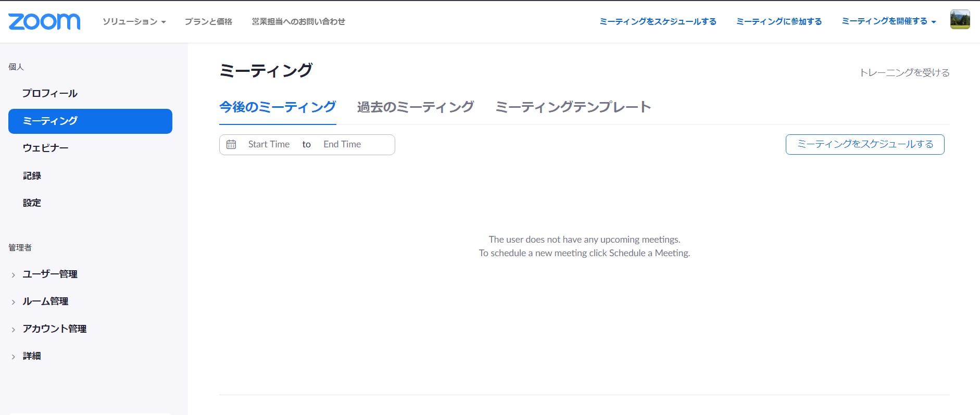Open トレーニングを受ける link
Screen dimensions: 980x415
pos(904,73)
